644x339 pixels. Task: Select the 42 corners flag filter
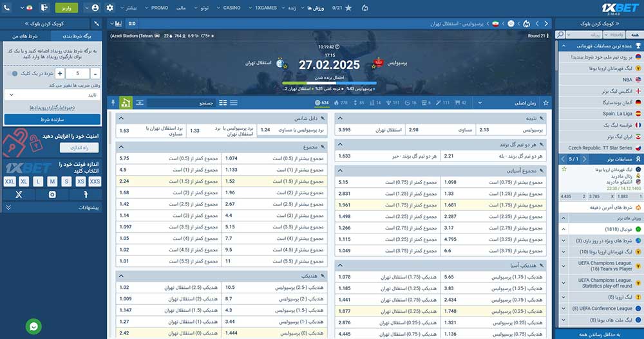pos(460,103)
